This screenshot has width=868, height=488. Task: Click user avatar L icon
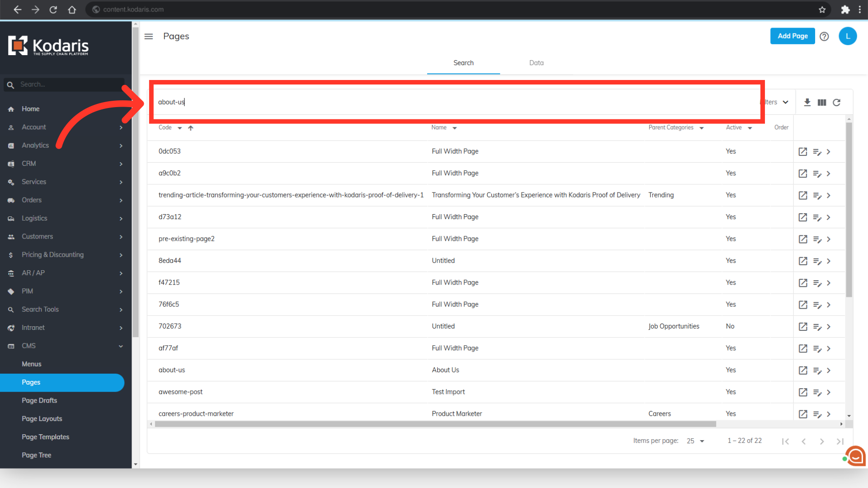[848, 36]
